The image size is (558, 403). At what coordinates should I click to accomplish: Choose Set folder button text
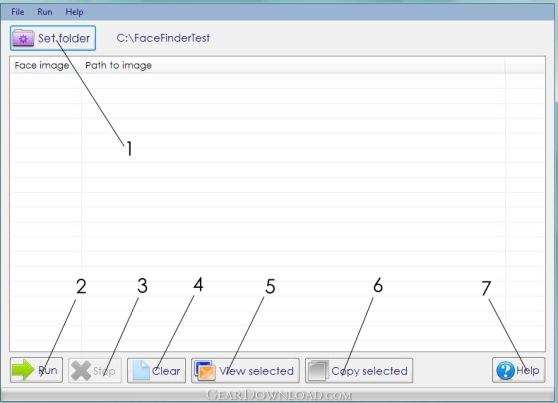[64, 38]
